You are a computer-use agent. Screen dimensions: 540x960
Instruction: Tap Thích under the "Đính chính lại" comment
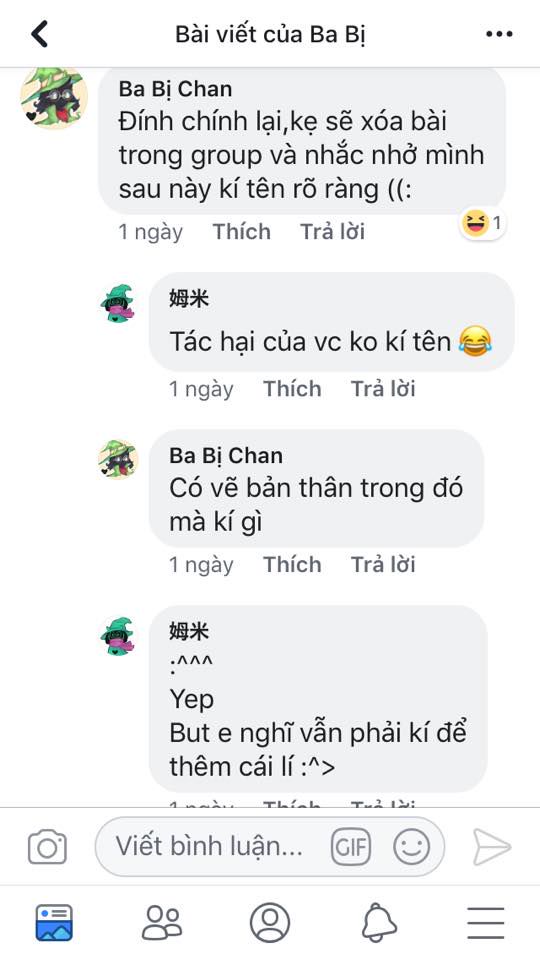click(241, 232)
